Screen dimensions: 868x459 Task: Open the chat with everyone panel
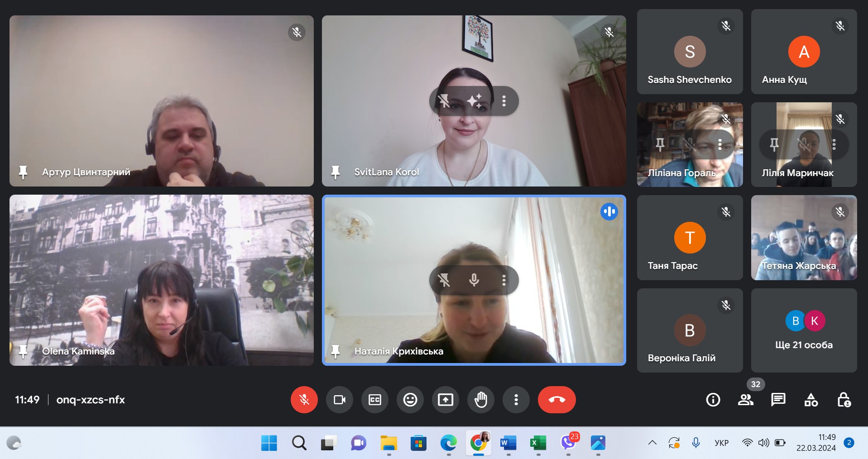click(778, 400)
